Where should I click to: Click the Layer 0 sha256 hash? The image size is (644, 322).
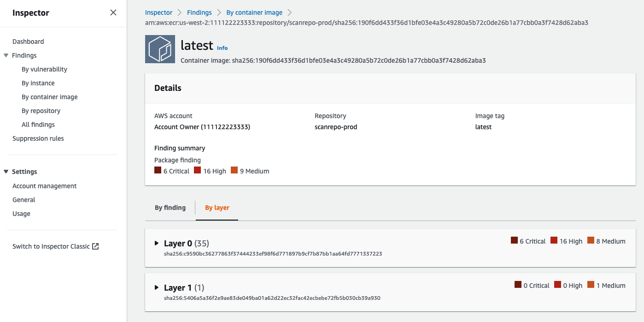[273, 254]
